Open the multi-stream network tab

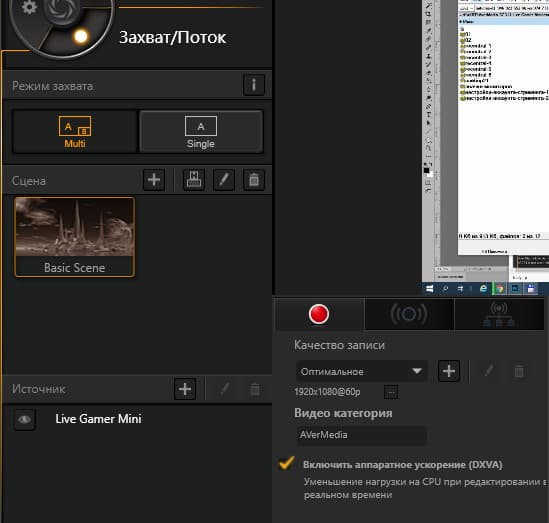(x=499, y=314)
